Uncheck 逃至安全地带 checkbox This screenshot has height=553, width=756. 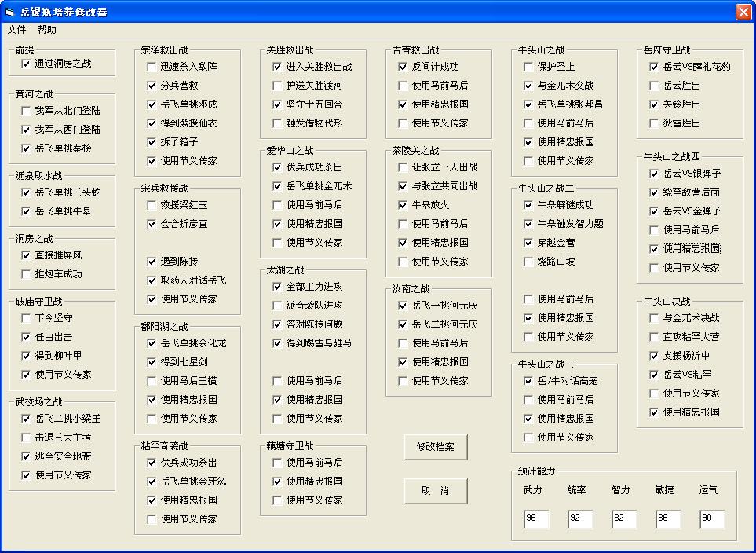point(26,456)
